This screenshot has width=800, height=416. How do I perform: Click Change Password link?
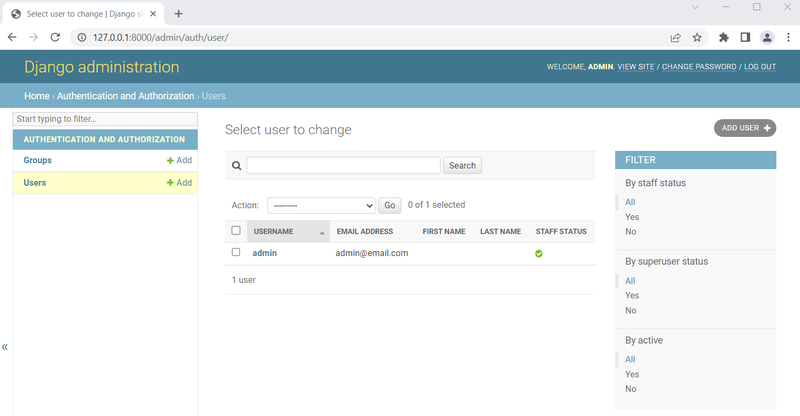pyautogui.click(x=699, y=67)
